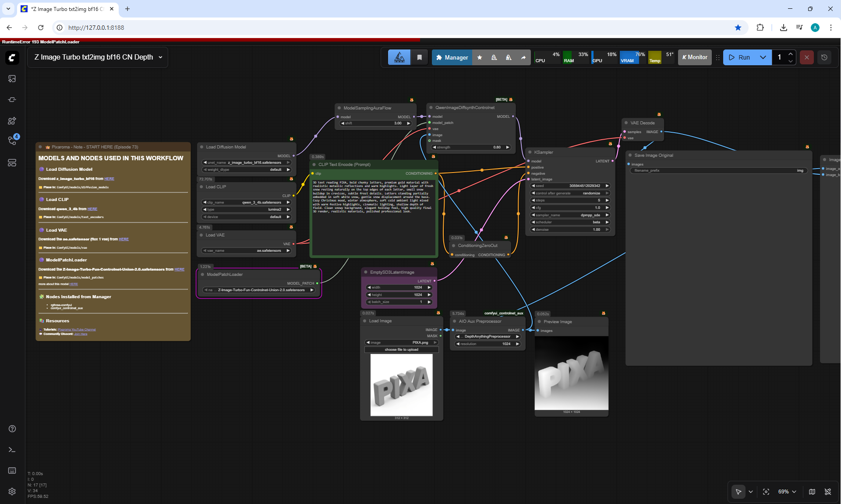Open the zoom level 69% dropdown
The image size is (841, 504).
[787, 492]
